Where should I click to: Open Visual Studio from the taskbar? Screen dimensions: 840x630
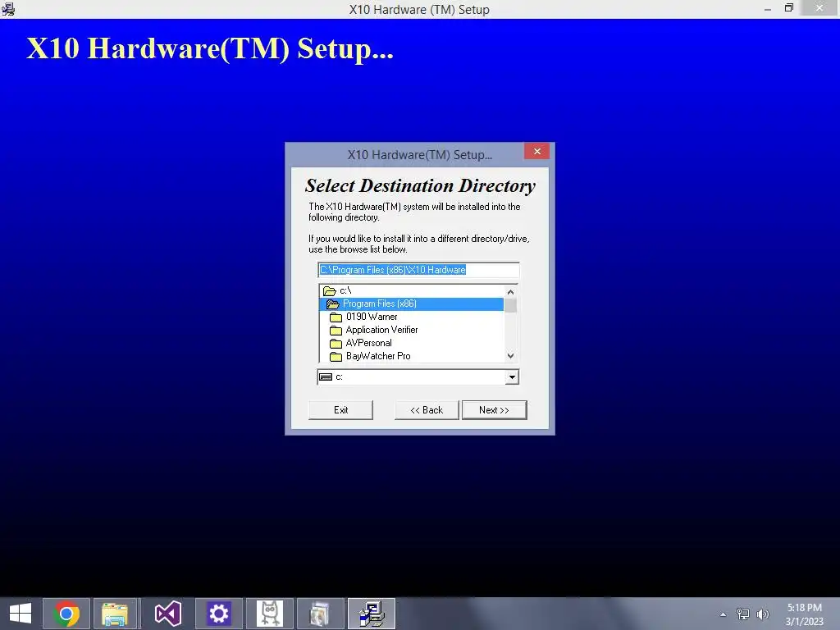click(167, 614)
